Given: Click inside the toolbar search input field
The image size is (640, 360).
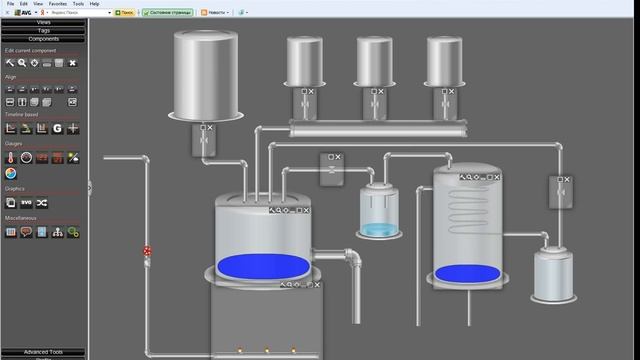Looking at the screenshot, I should [78, 13].
